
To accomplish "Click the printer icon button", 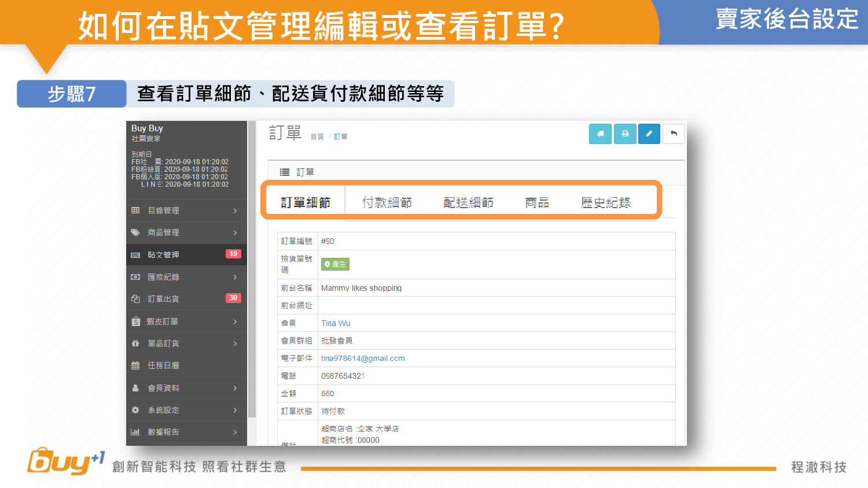I will (625, 134).
